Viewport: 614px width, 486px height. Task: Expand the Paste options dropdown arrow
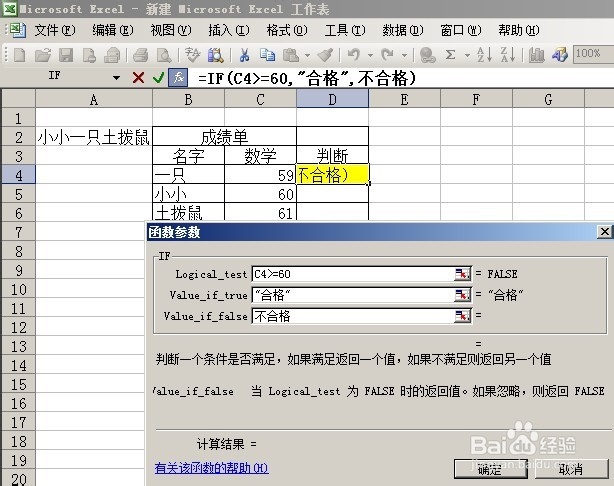pos(307,56)
